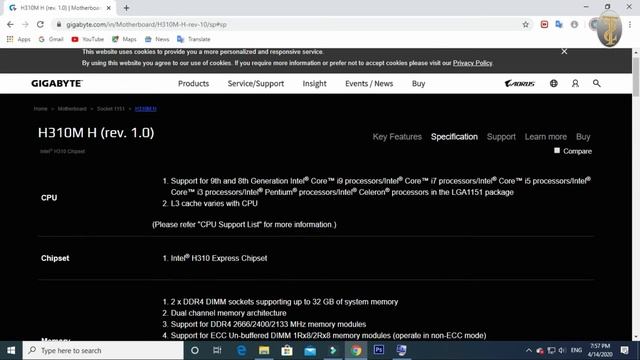Open the Windows Start menu
The width and height of the screenshot is (640, 360).
pyautogui.click(x=11, y=350)
